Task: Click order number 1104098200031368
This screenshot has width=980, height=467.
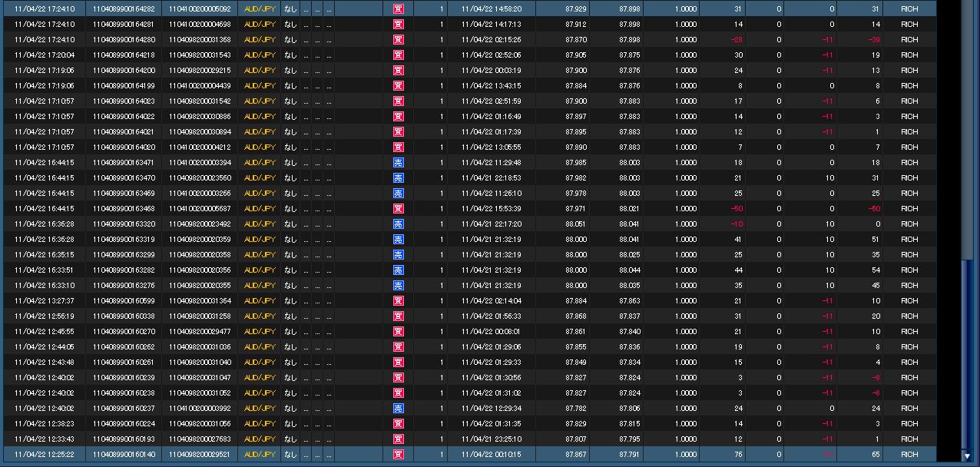Action: tap(200, 40)
